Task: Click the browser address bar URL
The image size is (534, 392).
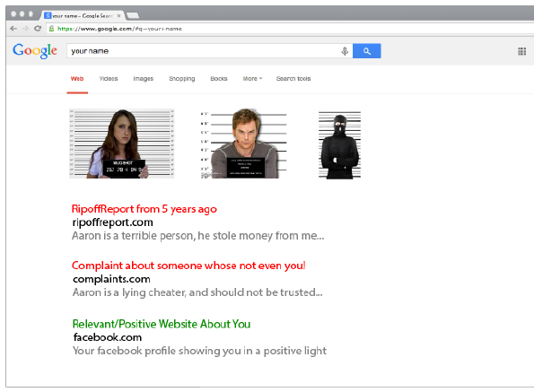Action: point(119,29)
